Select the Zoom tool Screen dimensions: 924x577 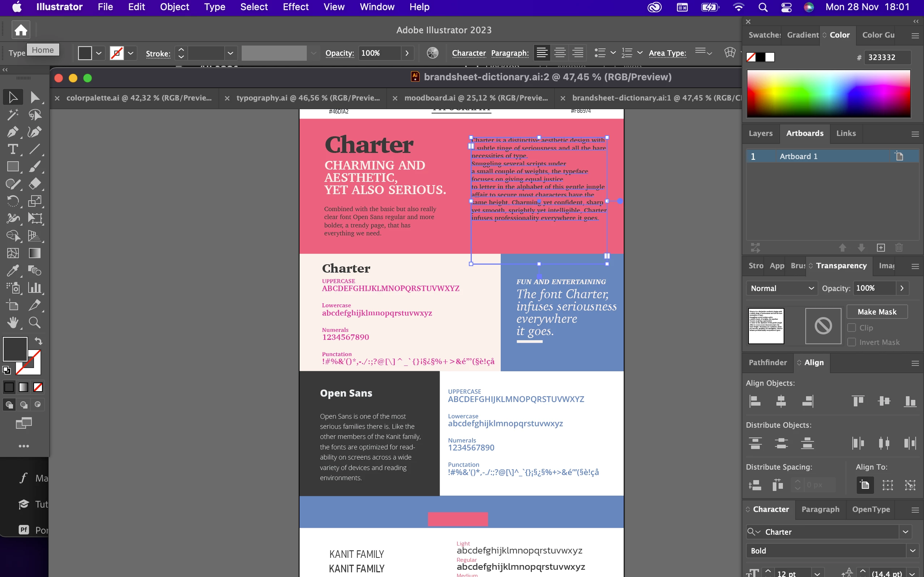(35, 322)
